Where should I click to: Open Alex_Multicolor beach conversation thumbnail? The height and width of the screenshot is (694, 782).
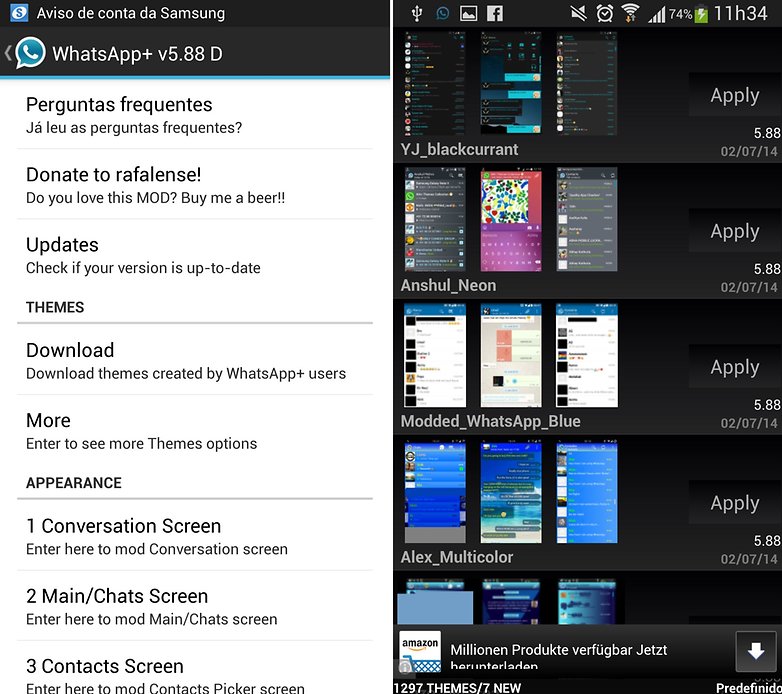[x=511, y=492]
